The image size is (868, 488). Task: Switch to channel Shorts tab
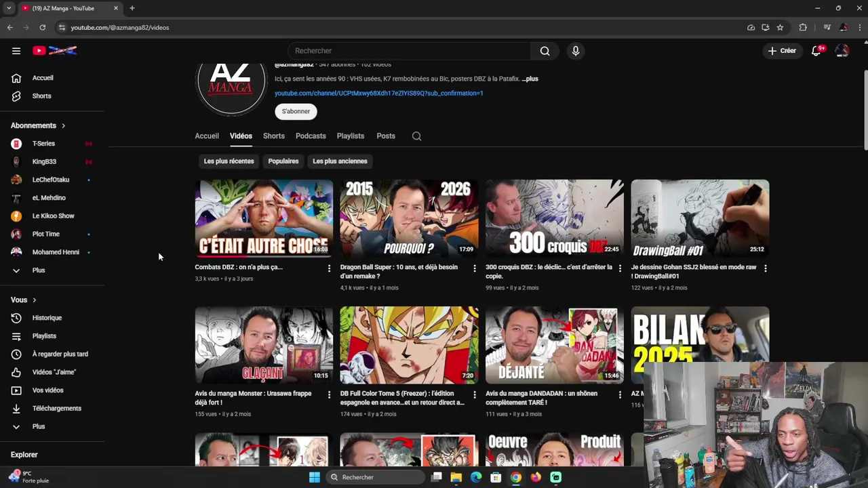click(x=274, y=136)
